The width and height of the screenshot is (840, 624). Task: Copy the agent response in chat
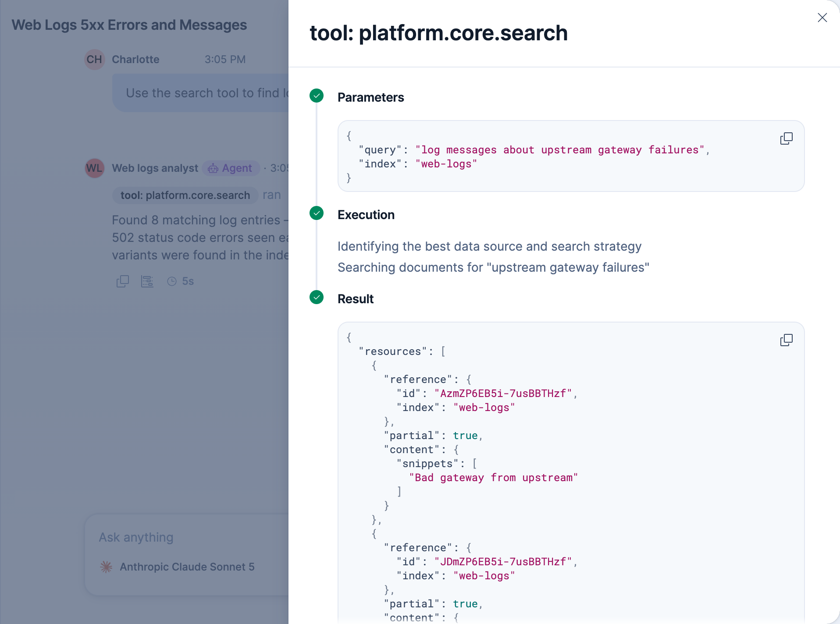(x=123, y=281)
